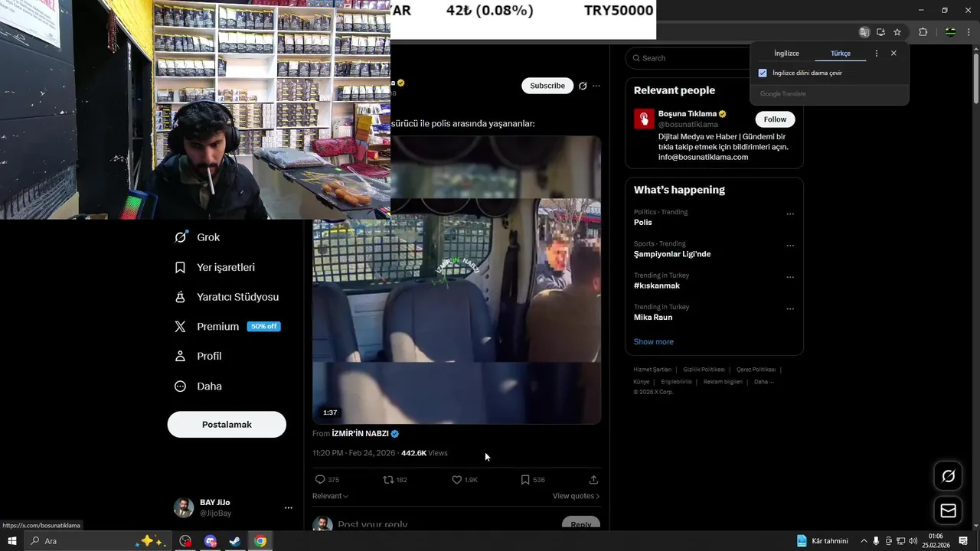Open Grok from the sidebar
This screenshot has width=980, height=551.
click(197, 237)
